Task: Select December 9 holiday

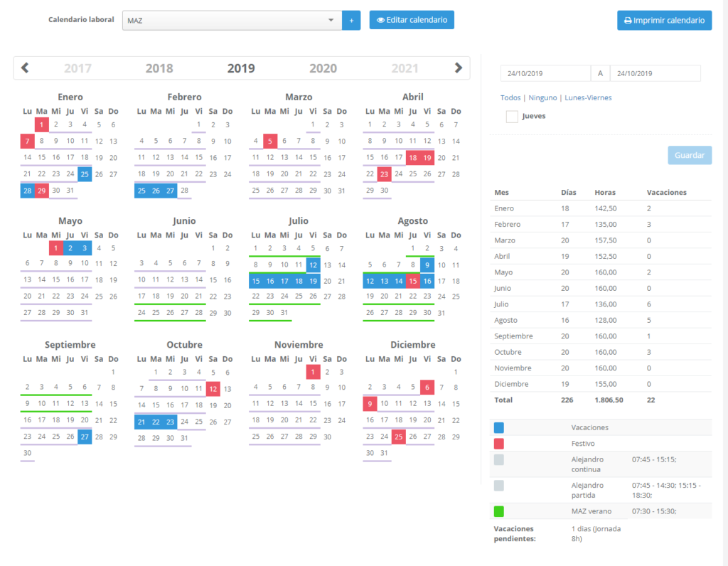Action: tap(370, 403)
